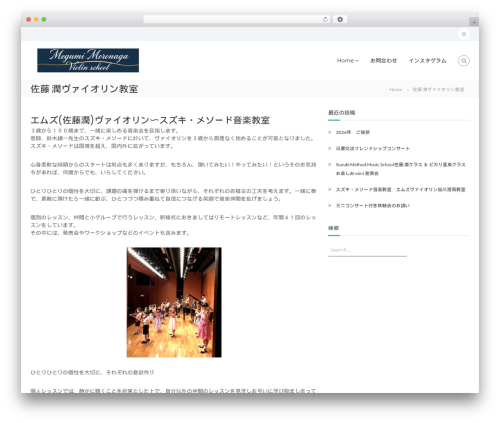Select heading エムズ(佐藤潤)ヴァイオリン〜スズキ・メソード音楽教室
Image resolution: width=500 pixels, height=423 pixels.
[x=150, y=120]
